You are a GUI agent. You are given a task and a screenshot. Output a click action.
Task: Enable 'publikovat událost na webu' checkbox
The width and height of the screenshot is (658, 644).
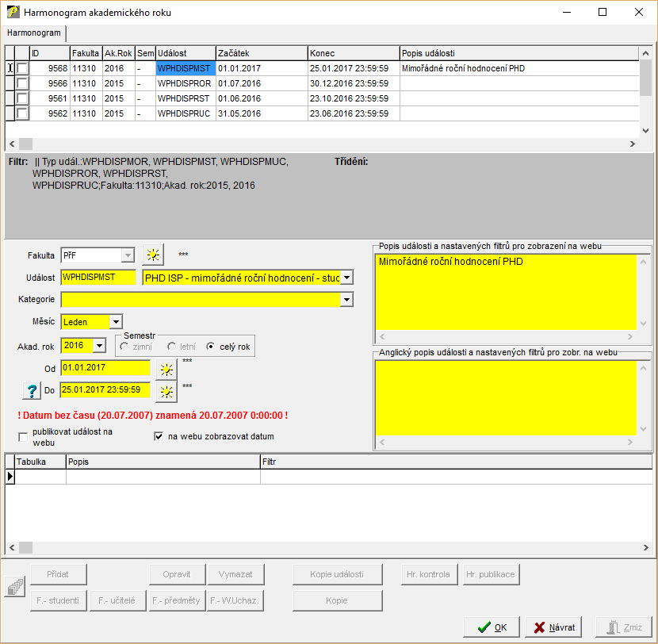click(x=23, y=437)
